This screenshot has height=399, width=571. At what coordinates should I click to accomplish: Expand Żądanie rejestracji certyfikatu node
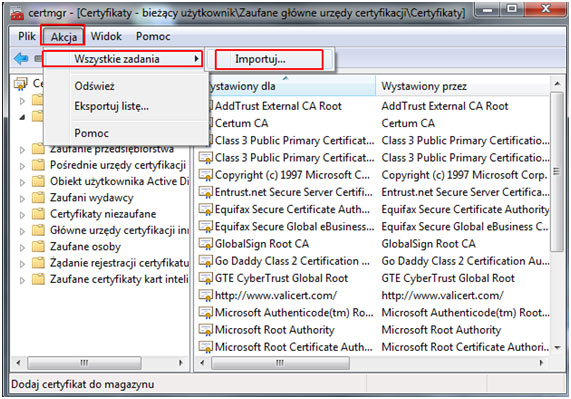(22, 264)
